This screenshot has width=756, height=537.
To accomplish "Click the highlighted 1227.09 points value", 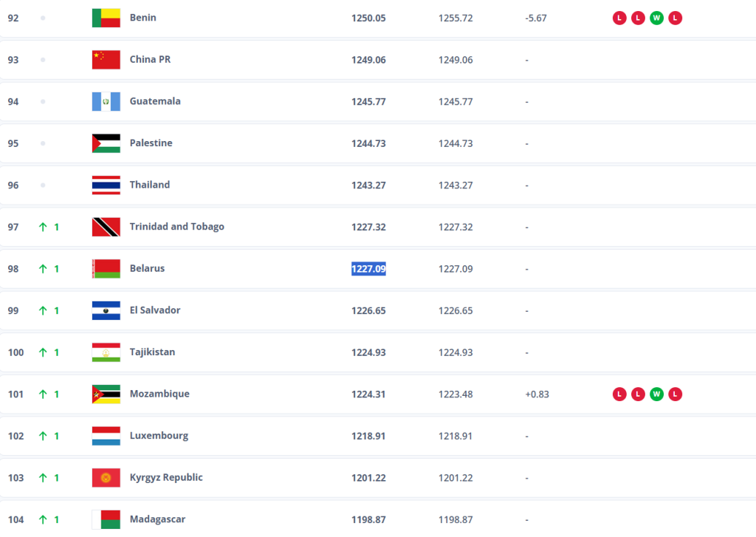I will (368, 269).
